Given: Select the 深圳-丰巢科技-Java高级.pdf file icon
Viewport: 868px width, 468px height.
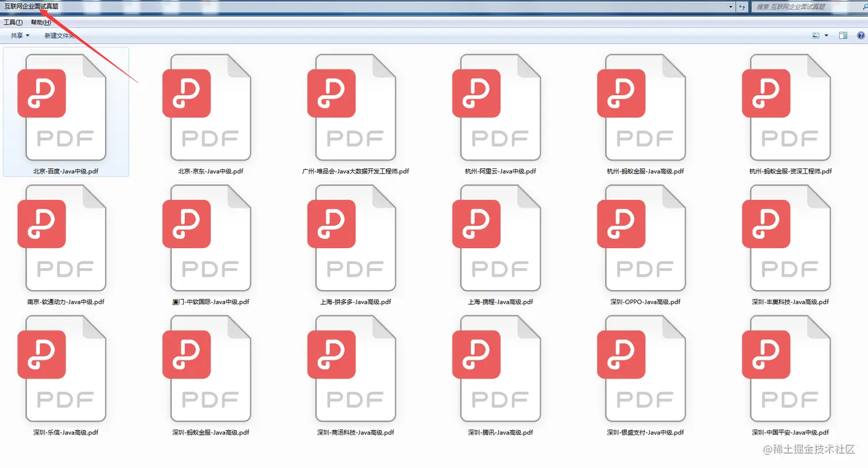Looking at the screenshot, I should [x=786, y=238].
